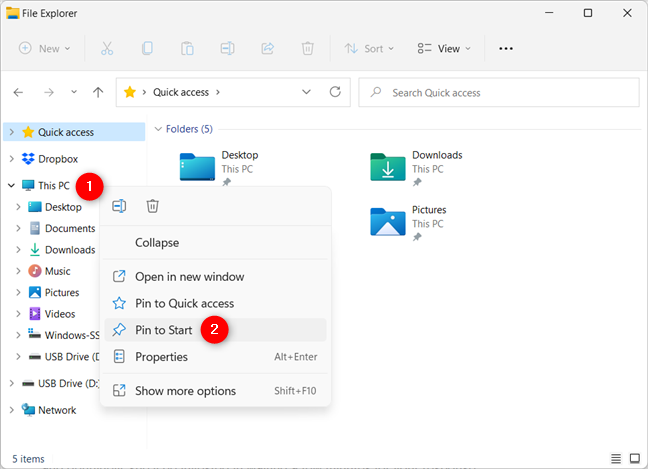Expand the address bar history dropdown
Viewport: 648px width, 469px height.
(306, 92)
